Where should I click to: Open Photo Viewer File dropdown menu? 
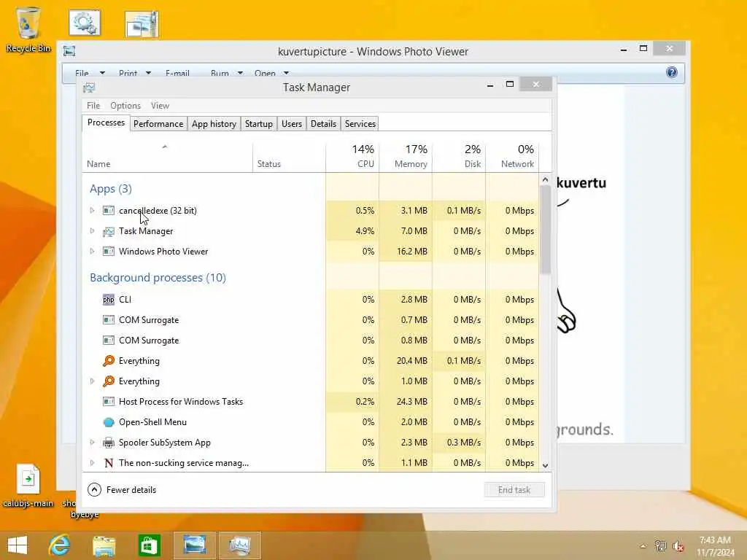pos(90,73)
